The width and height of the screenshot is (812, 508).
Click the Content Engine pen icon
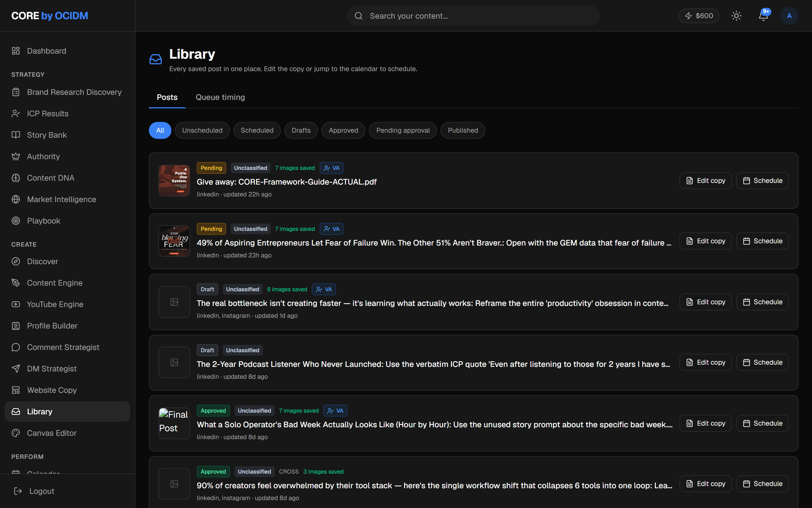[16, 283]
